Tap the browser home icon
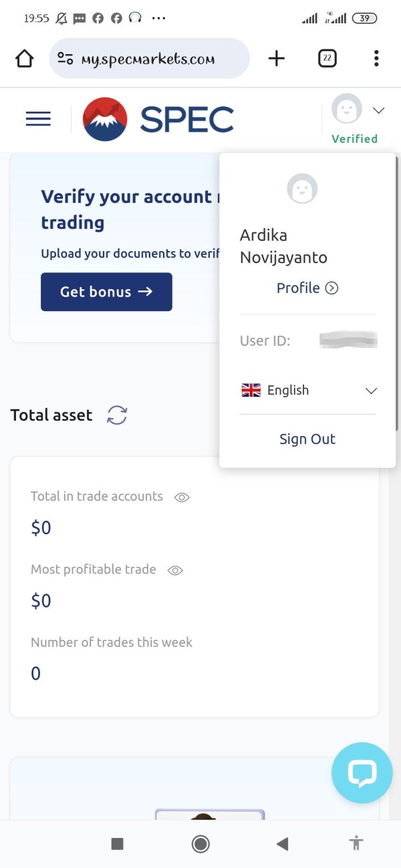The image size is (401, 868). coord(24,59)
